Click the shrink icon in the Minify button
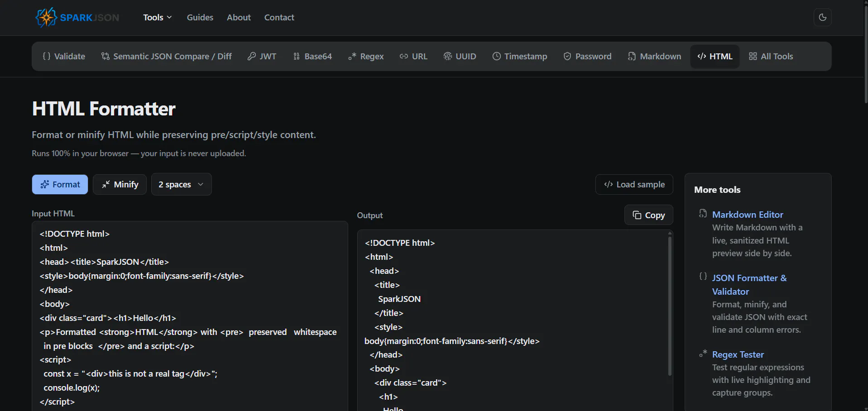This screenshot has height=411, width=868. [106, 184]
